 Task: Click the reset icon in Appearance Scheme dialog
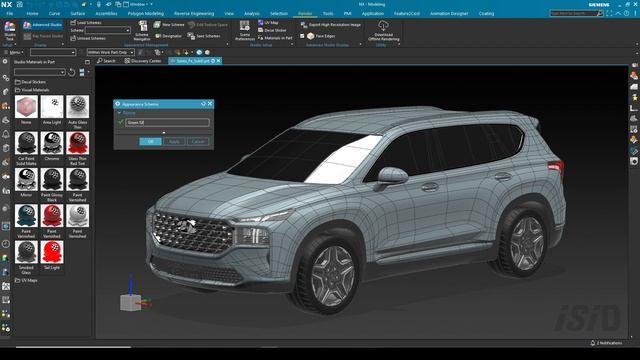(203, 104)
